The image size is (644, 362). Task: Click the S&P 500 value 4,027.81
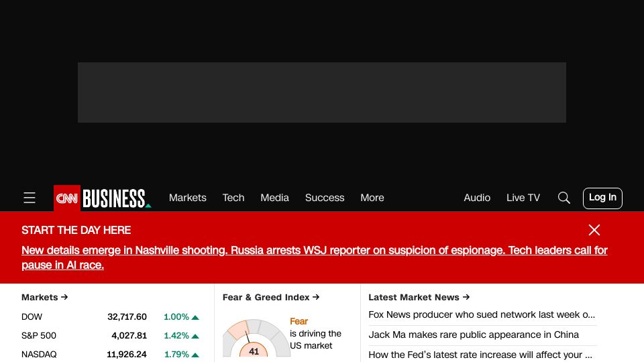129,336
